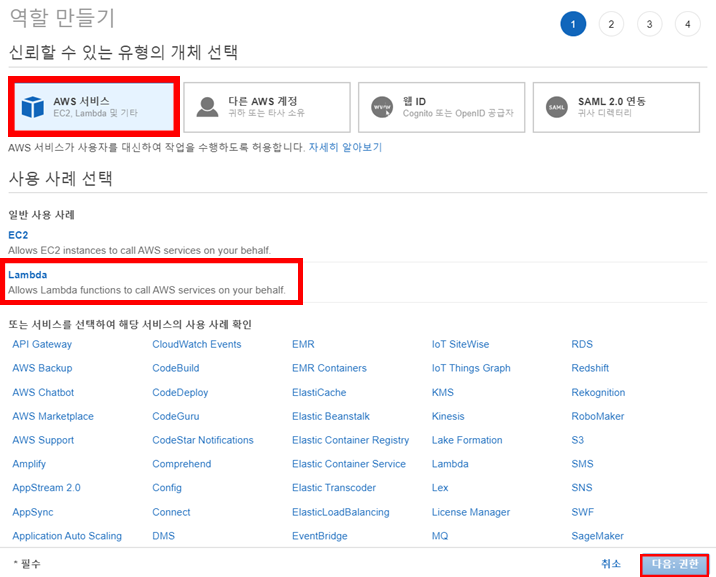716x577 pixels.
Task: Select S3 service
Action: [x=578, y=440]
